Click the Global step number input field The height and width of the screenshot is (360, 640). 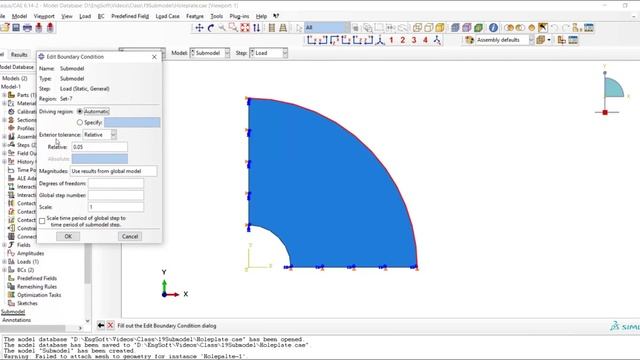116,196
